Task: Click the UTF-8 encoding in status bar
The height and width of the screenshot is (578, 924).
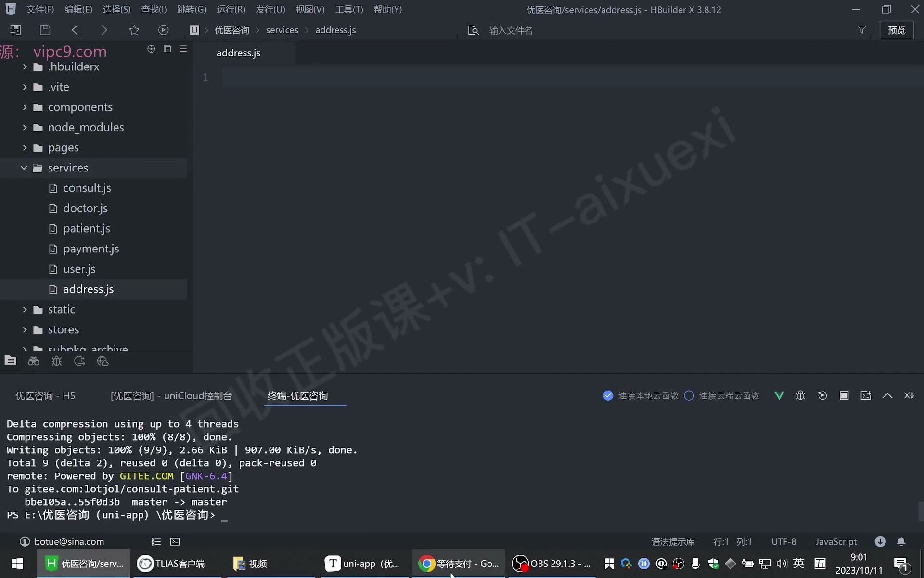Action: pos(783,541)
